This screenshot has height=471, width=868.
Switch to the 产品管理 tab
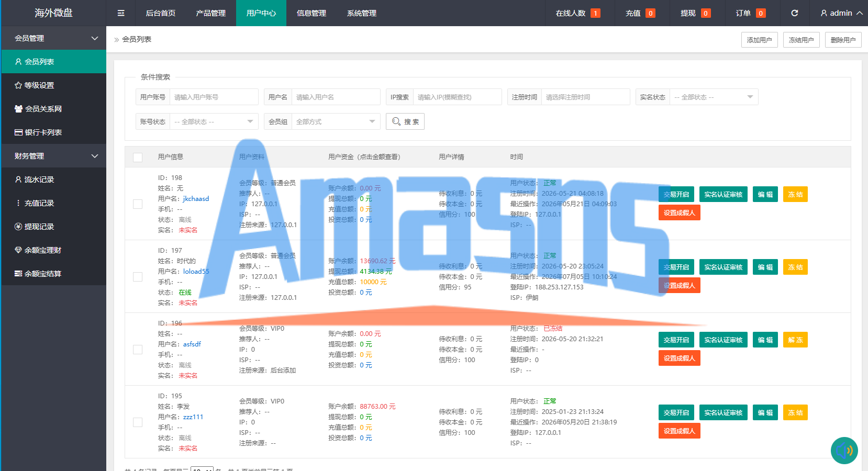211,13
